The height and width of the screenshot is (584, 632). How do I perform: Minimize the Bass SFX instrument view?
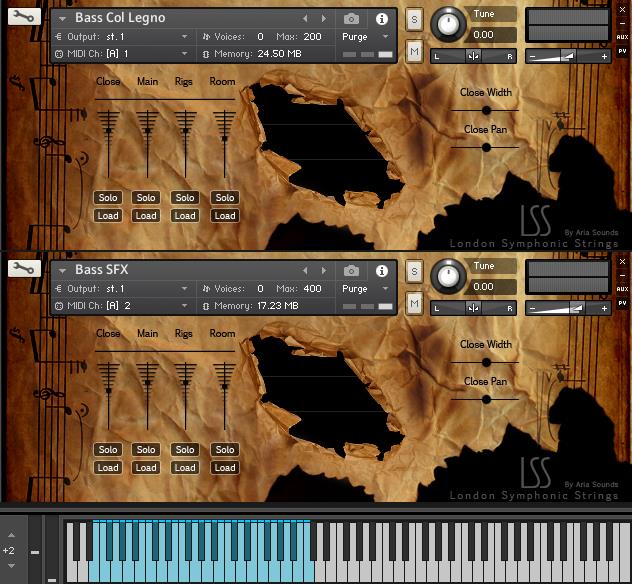click(622, 276)
